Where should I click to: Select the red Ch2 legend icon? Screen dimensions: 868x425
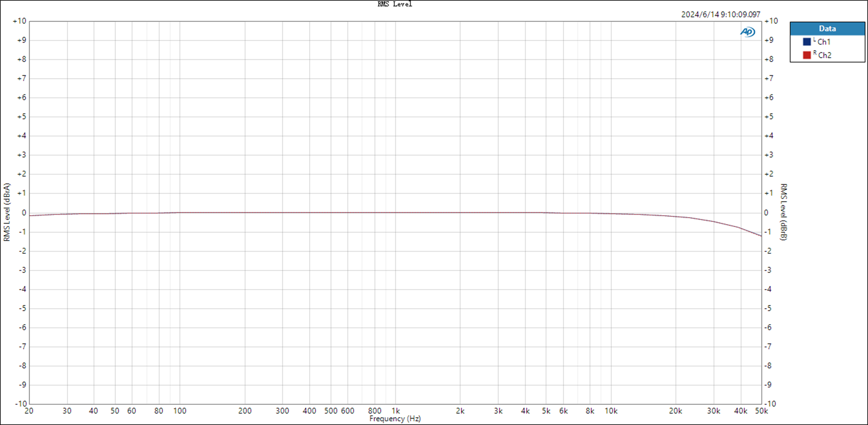point(807,54)
